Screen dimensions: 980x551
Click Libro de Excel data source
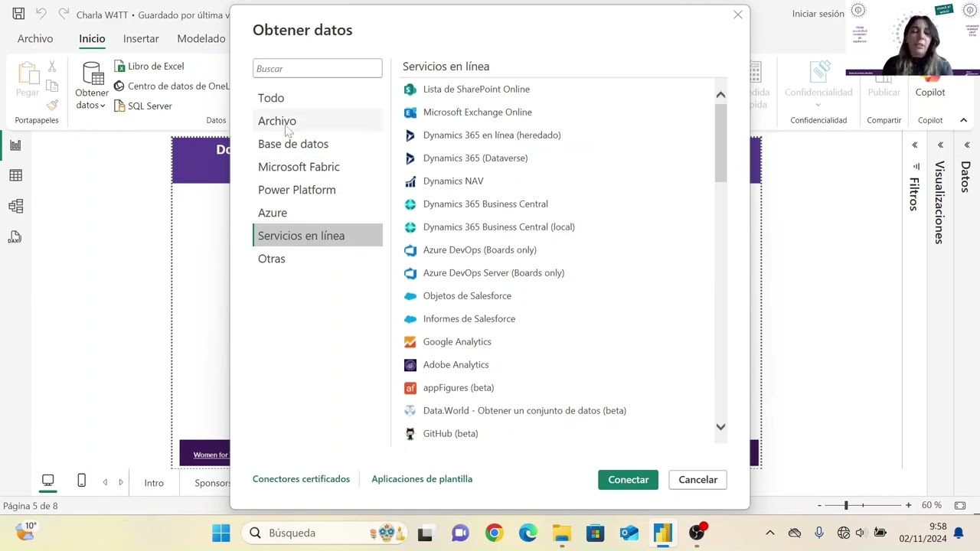pyautogui.click(x=149, y=67)
